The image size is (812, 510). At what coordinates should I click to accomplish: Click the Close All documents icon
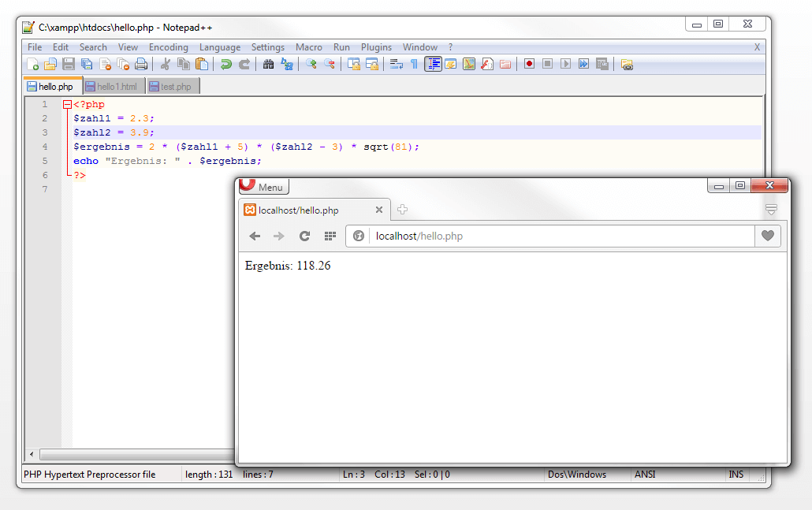click(123, 64)
